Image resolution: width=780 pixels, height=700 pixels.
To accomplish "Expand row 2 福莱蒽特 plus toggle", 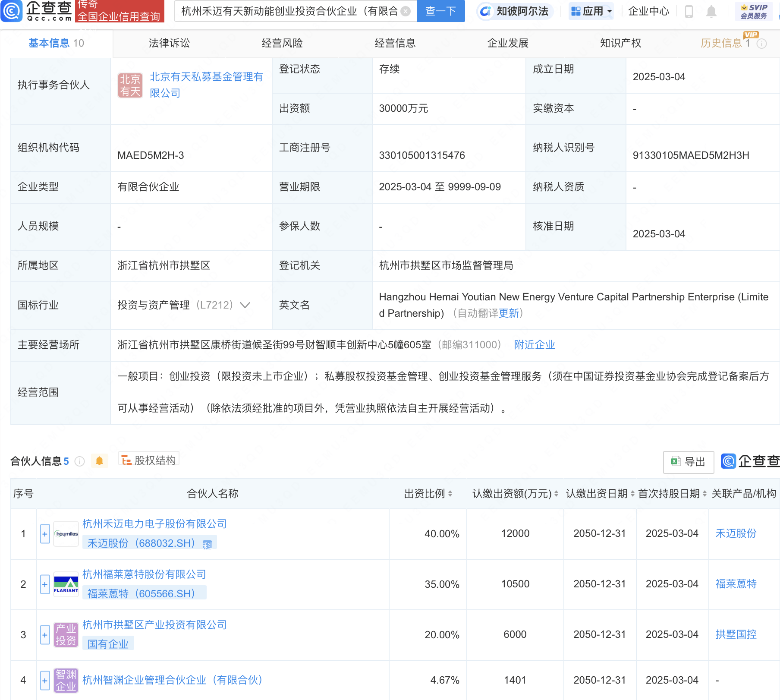I will click(45, 585).
